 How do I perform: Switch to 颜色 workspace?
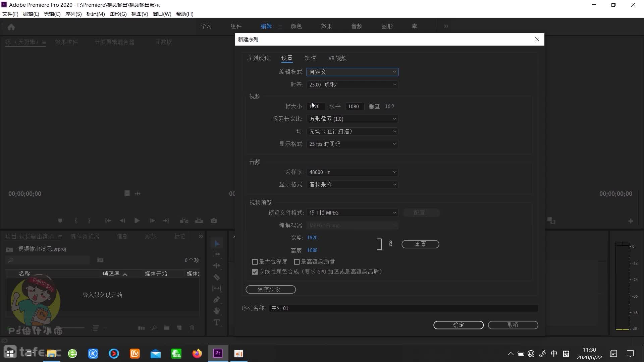pos(296,26)
